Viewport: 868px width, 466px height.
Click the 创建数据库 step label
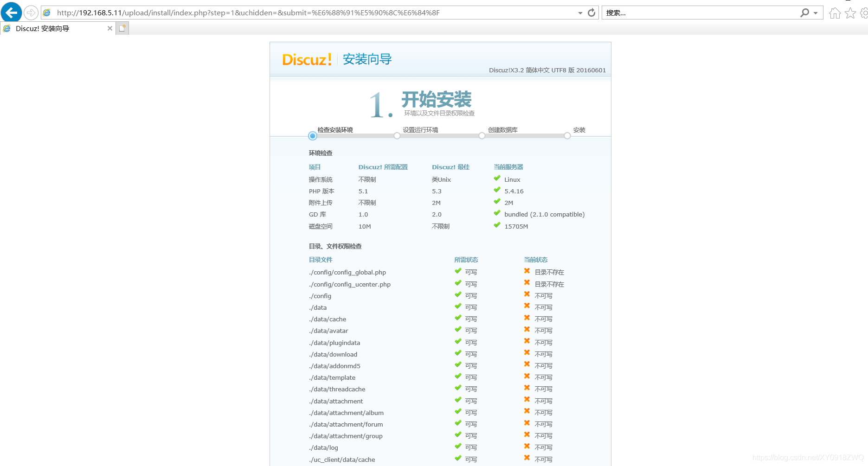point(503,130)
